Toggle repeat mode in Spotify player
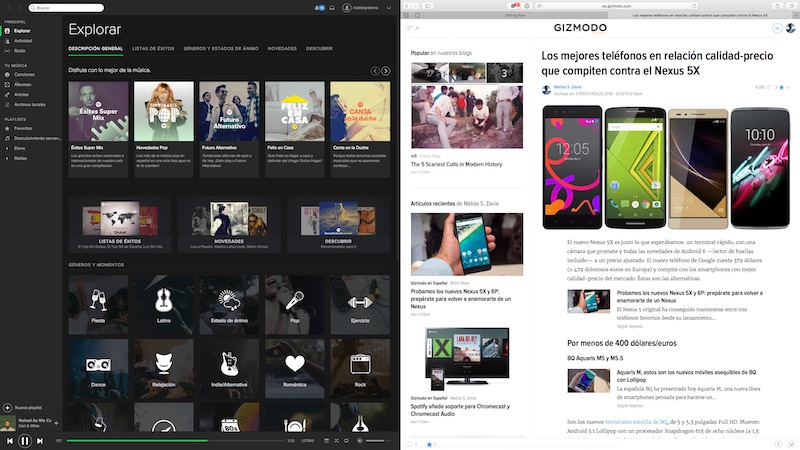 click(346, 440)
